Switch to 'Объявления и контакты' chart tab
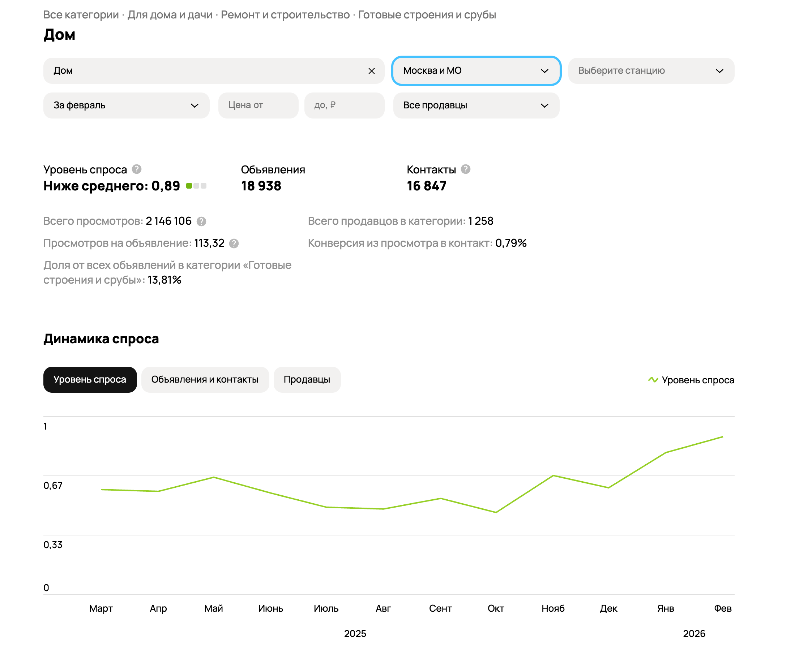This screenshot has height=659, width=812. [205, 380]
